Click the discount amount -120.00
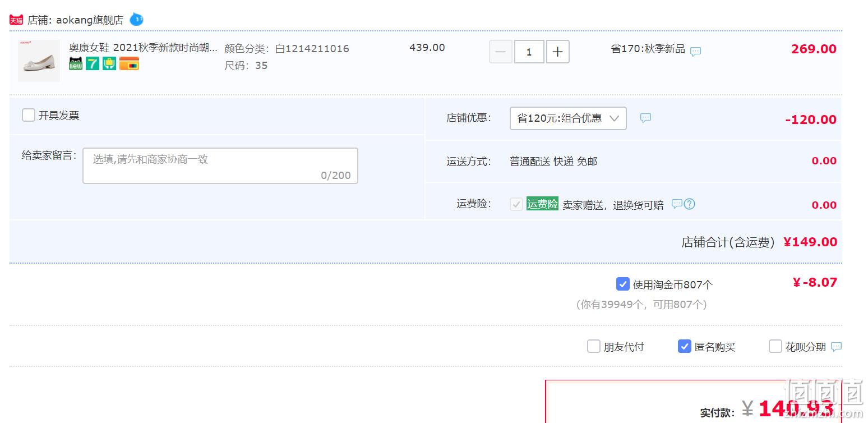This screenshot has height=423, width=868. [811, 119]
